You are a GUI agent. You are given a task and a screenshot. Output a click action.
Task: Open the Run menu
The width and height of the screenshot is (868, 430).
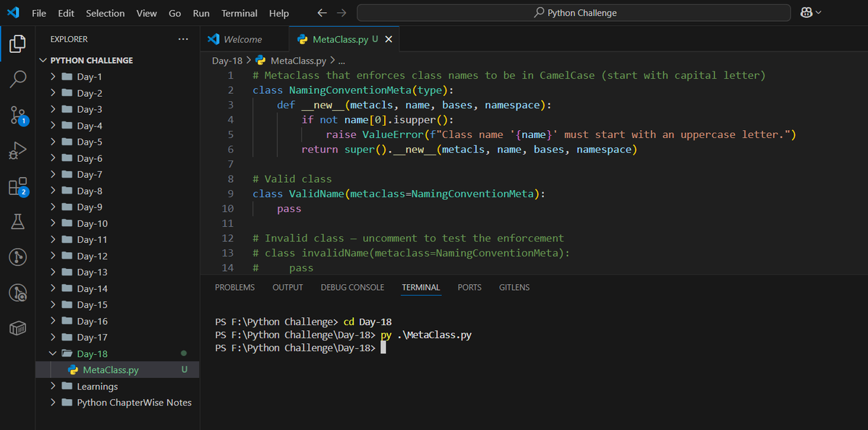point(201,13)
